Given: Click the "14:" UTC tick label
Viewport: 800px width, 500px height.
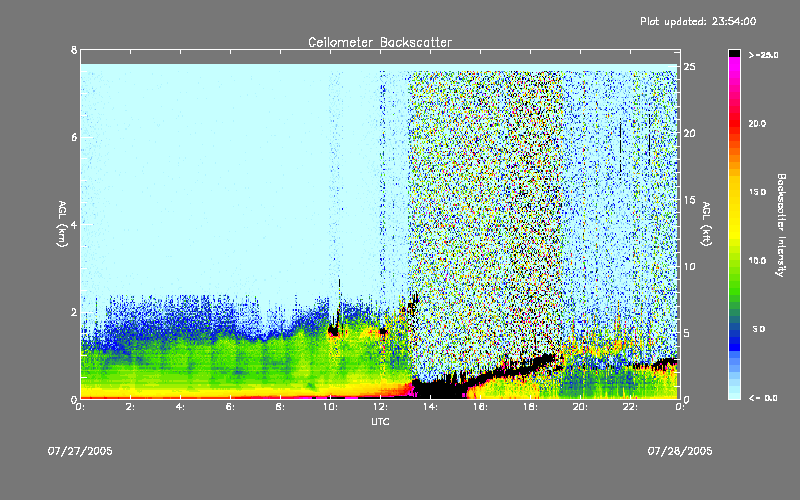Looking at the screenshot, I should 430,407.
